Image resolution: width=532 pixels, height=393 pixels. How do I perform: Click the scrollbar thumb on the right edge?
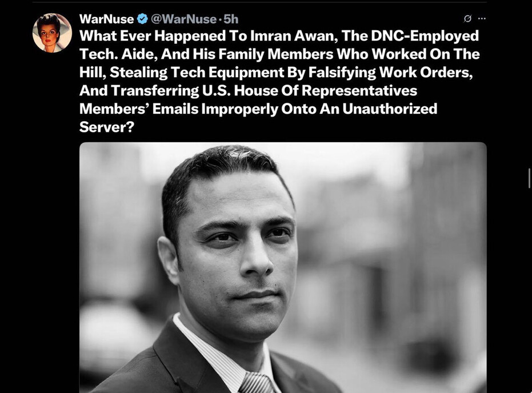coord(529,178)
